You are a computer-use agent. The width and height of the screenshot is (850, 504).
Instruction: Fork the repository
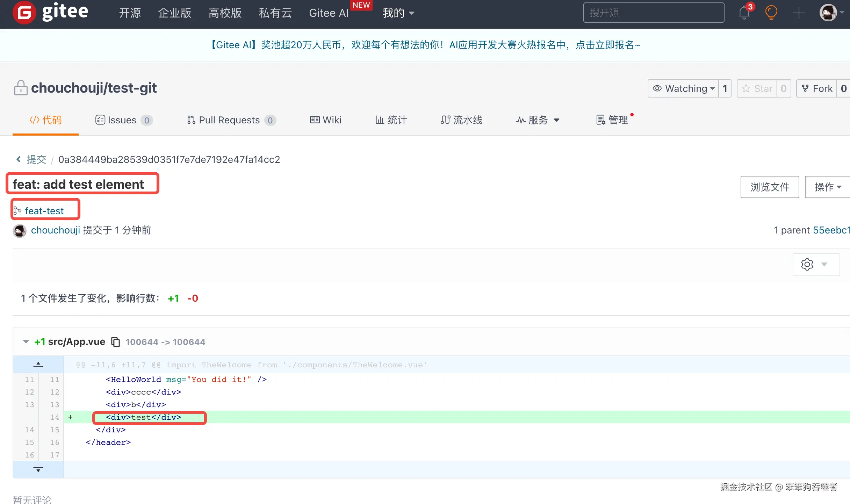click(817, 88)
